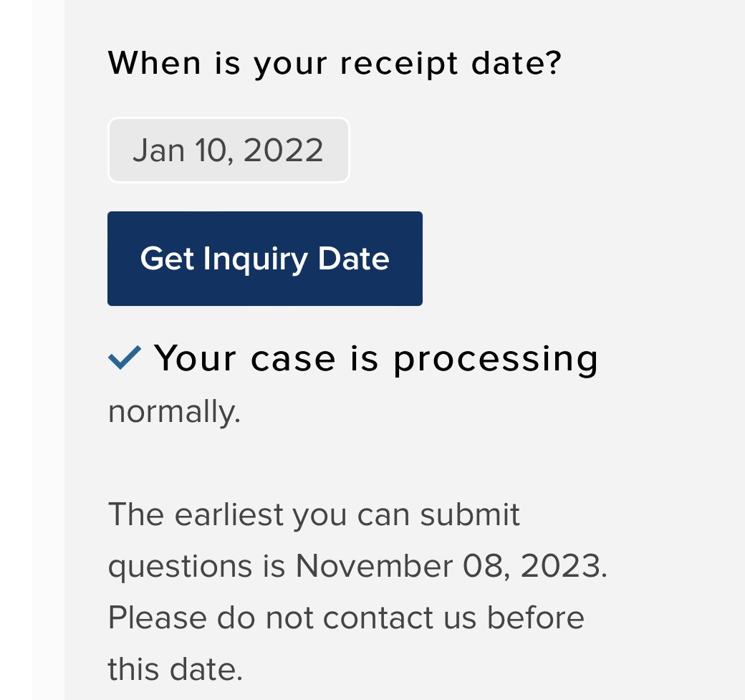Click the word 'earliest' in the paragraph
This screenshot has width=745, height=700.
coord(229,514)
